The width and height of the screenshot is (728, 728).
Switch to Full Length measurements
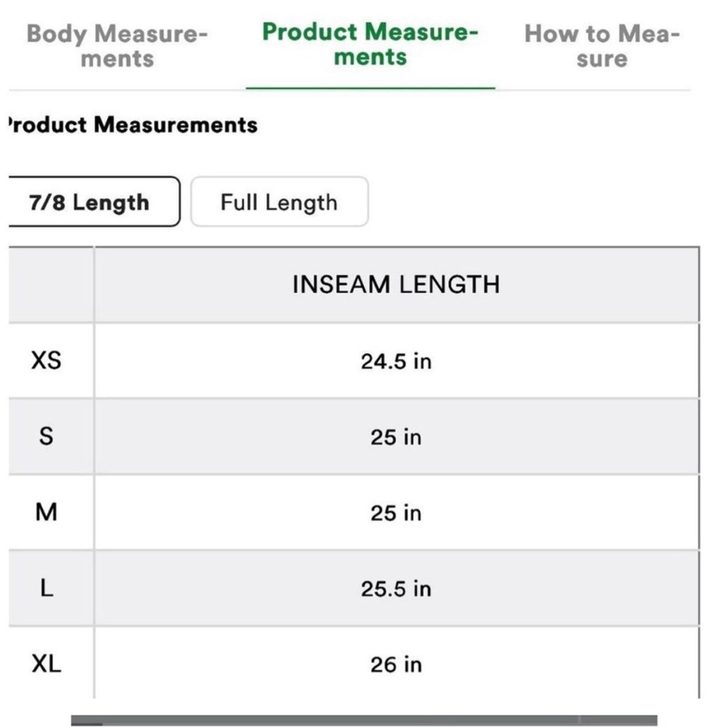279,202
